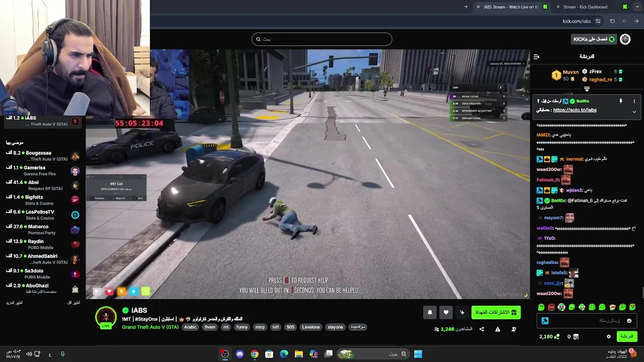644x362 pixels.
Task: Open pinned message three-dot options
Action: 634,101
